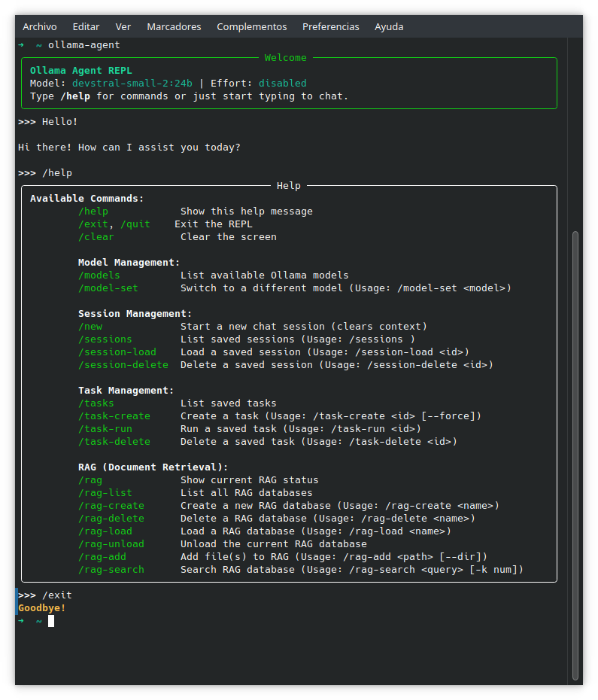Click the orange Goodbye! message
This screenshot has width=598, height=700.
click(x=42, y=607)
